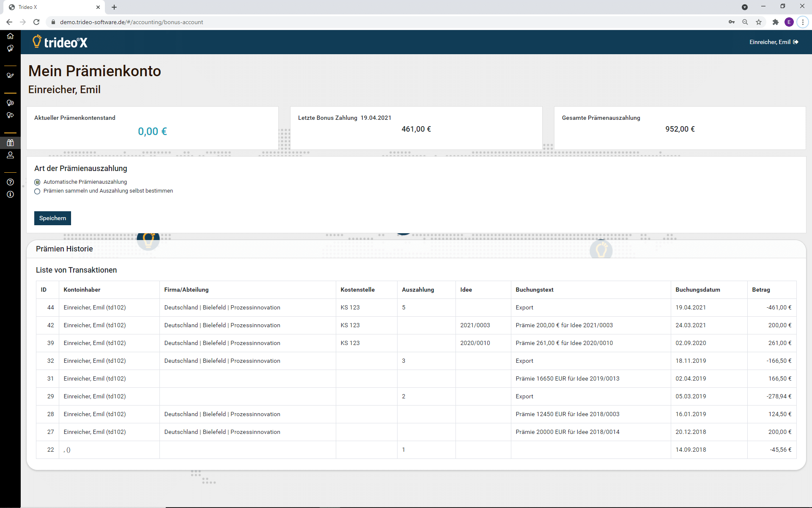Image resolution: width=812 pixels, height=508 pixels.
Task: Open the gift bonus account icon
Action: tap(10, 143)
